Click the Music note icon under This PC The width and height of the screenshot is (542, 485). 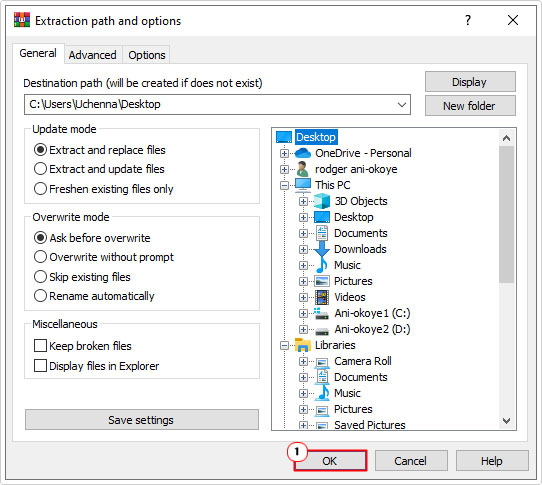tap(322, 265)
